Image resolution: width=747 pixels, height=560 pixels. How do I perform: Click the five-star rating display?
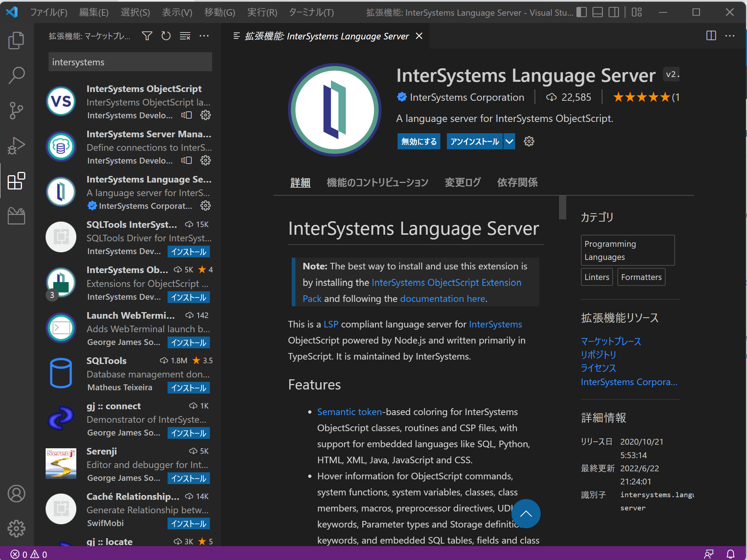(x=641, y=97)
